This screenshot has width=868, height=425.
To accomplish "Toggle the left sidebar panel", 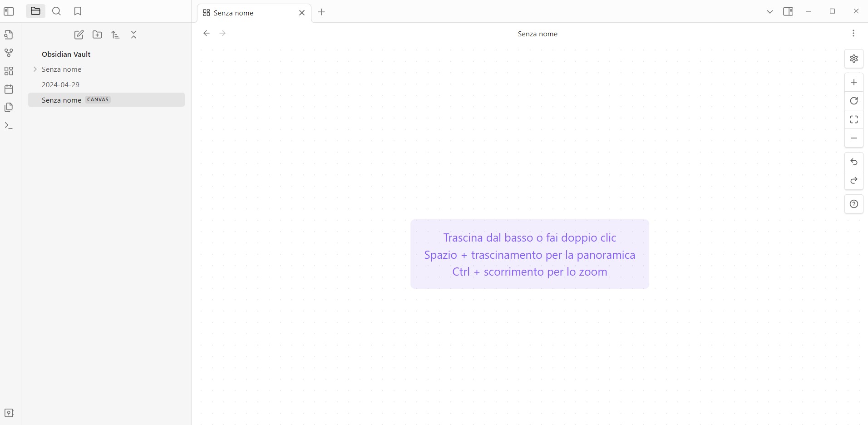I will pos(9,11).
